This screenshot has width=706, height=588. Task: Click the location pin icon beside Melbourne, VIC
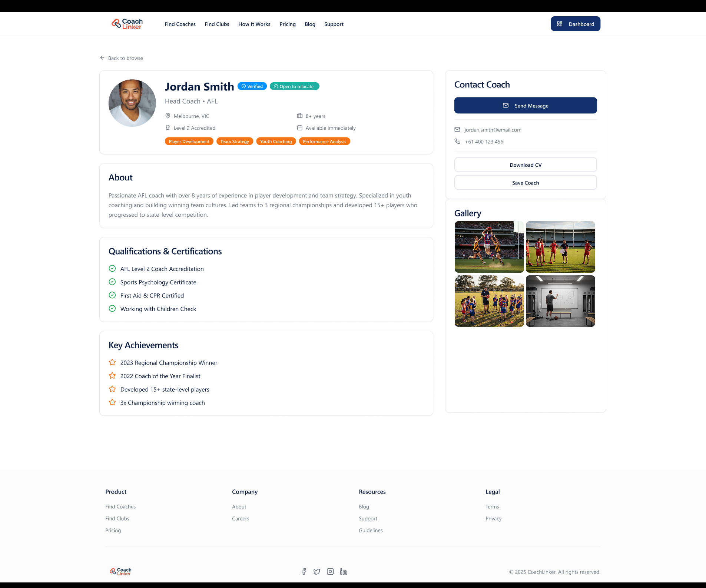pos(168,116)
